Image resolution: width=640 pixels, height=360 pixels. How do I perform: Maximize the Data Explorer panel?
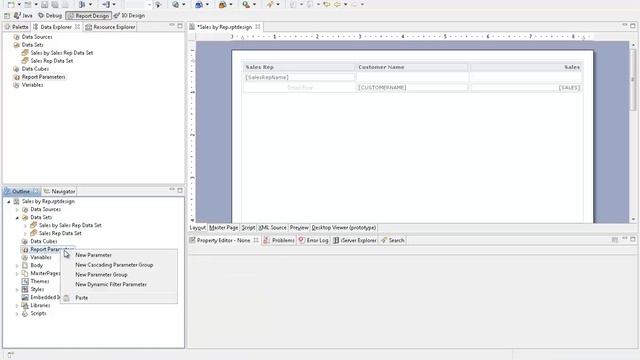click(180, 26)
